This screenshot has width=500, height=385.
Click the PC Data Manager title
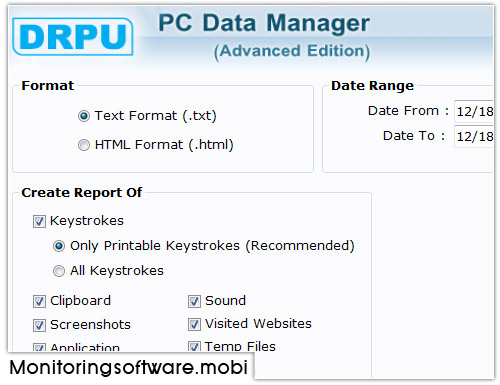click(264, 23)
